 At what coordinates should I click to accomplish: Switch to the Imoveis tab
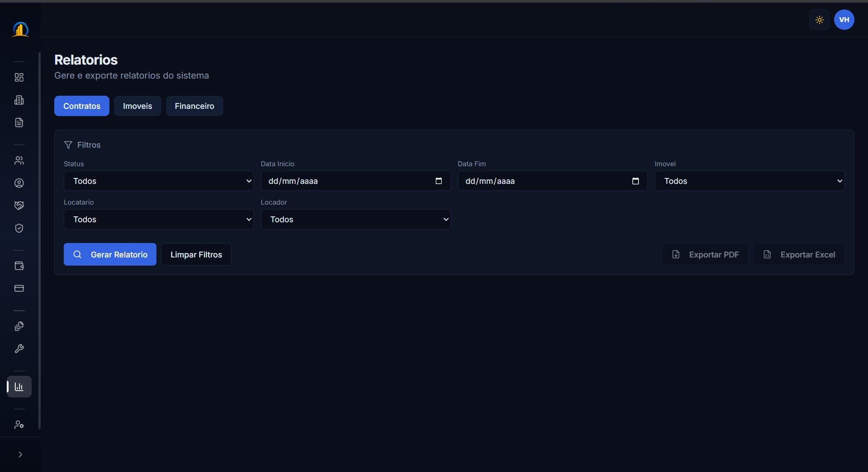click(137, 106)
